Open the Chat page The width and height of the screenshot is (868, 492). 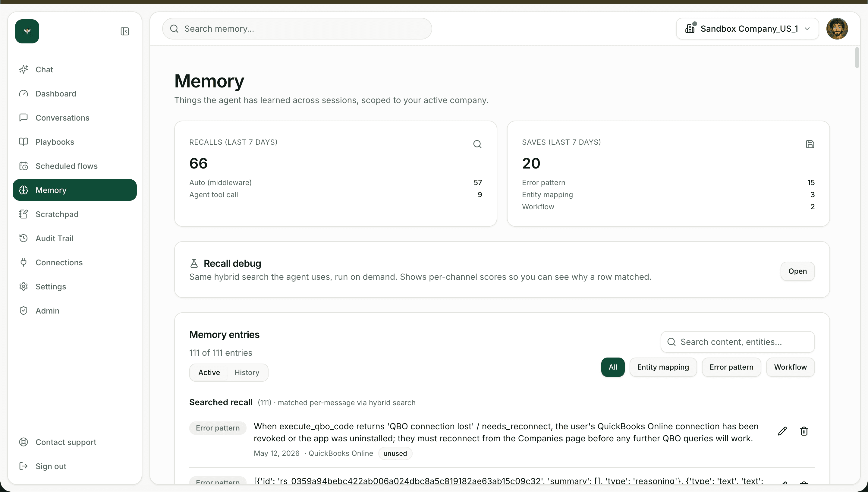[75, 69]
